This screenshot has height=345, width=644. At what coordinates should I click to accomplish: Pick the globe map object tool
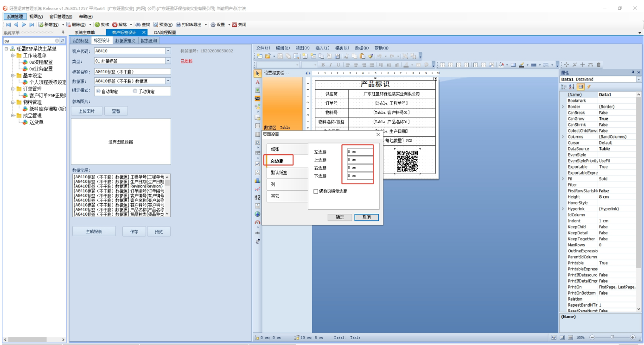(257, 214)
